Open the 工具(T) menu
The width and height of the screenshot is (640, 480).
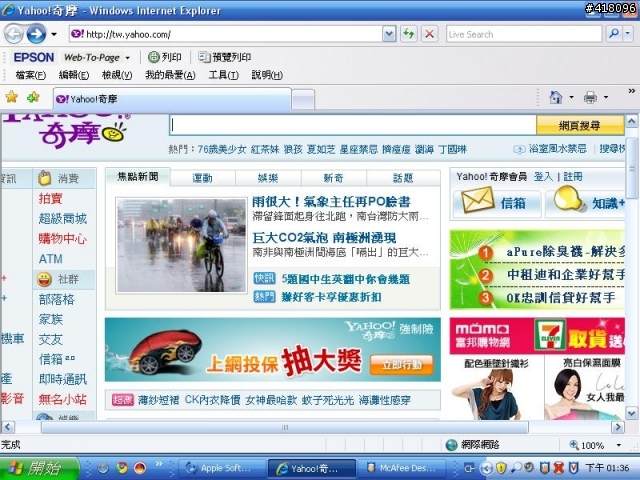[223, 75]
